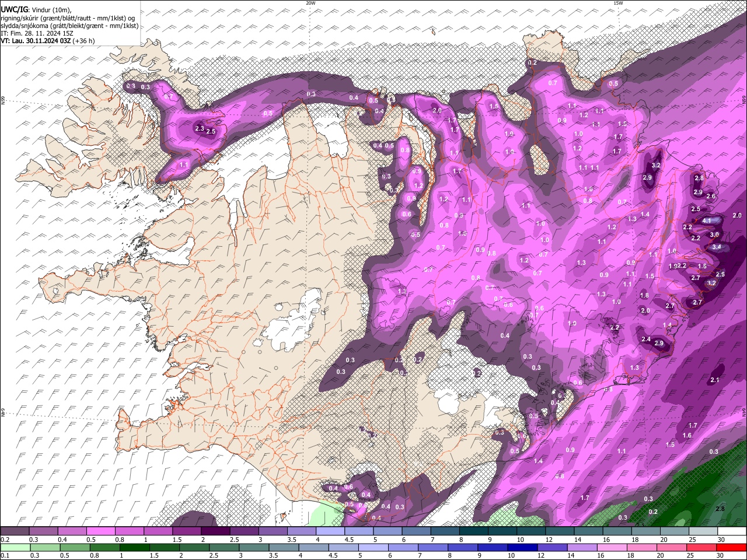
Task: Click the '15W' longitude label at top
Action: 618,3
